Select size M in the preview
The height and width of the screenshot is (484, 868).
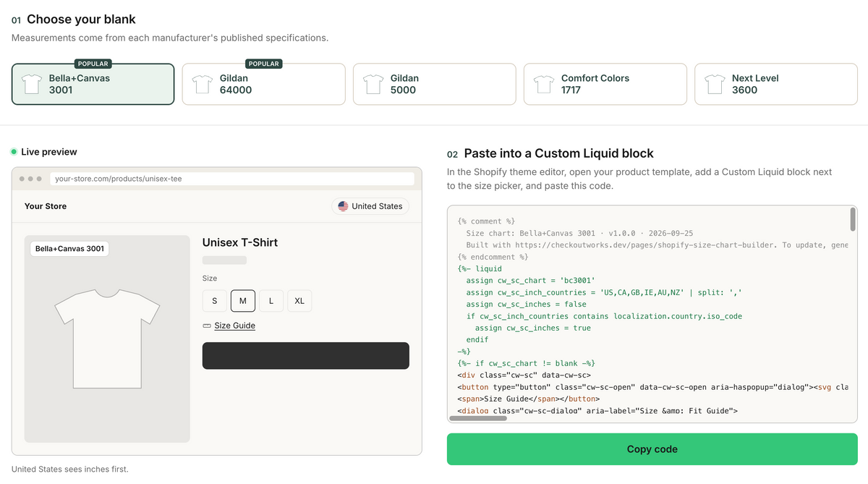click(x=243, y=301)
